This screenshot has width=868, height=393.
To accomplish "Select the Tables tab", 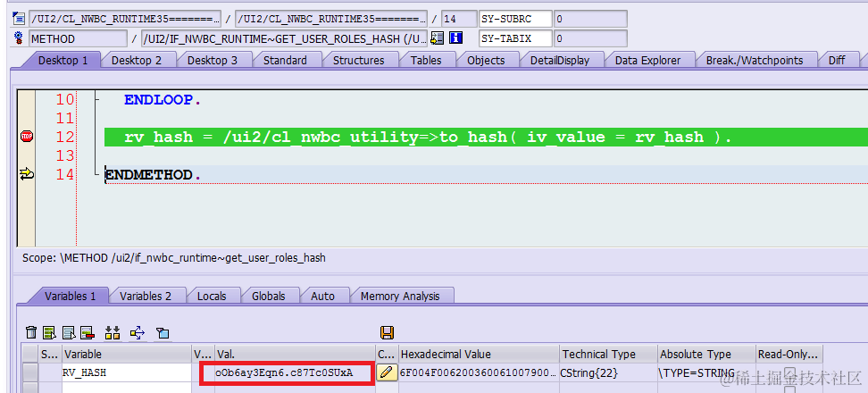I will pos(426,61).
